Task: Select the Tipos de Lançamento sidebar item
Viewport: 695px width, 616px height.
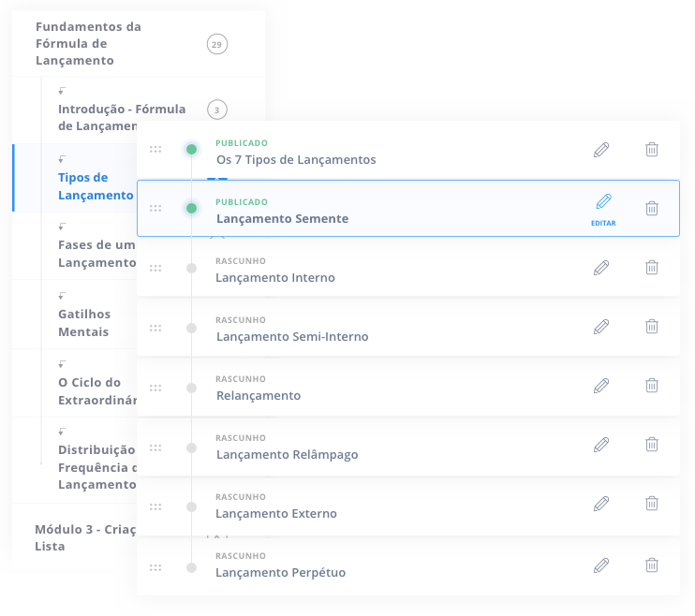Action: click(x=96, y=186)
